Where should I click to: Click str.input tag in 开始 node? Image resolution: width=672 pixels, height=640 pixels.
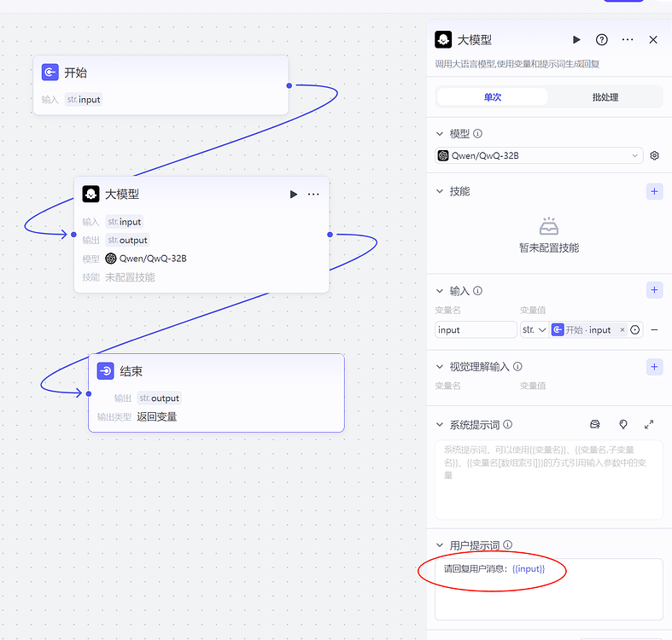click(84, 99)
